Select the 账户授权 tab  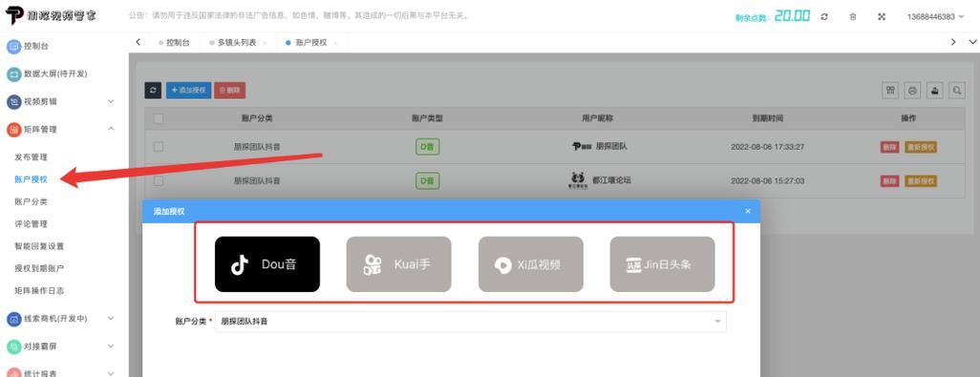pyautogui.click(x=310, y=42)
